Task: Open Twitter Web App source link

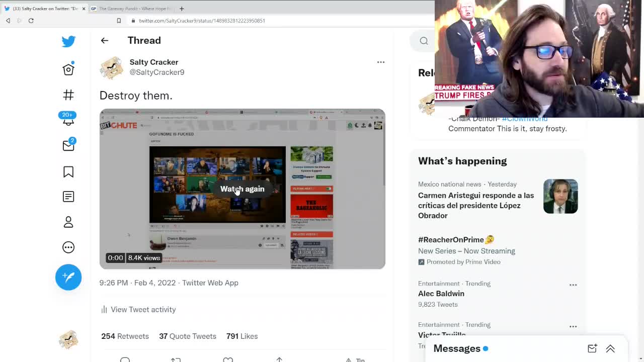Action: 210,283
